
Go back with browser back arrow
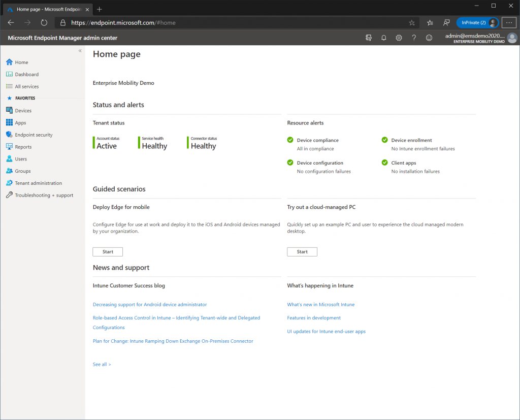point(11,22)
